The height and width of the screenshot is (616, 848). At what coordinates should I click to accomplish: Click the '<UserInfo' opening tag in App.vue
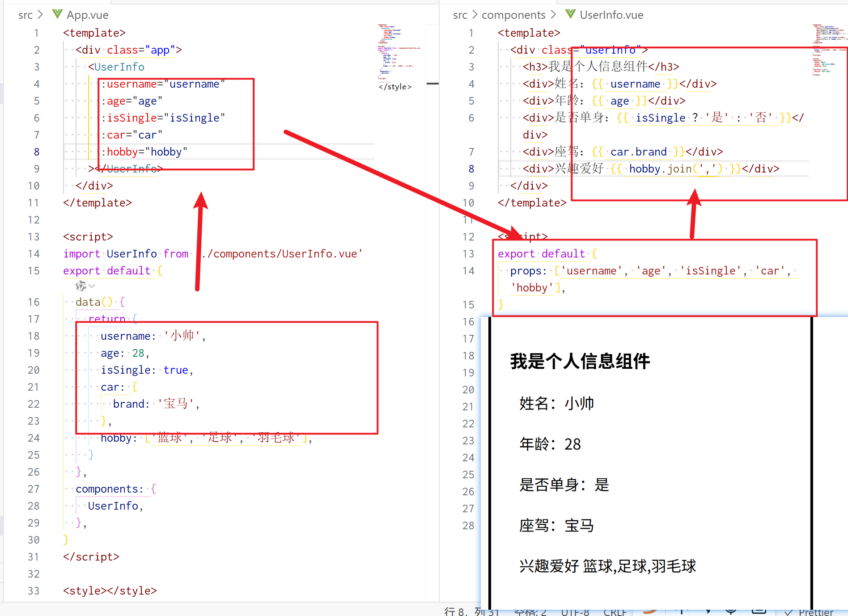(116, 67)
